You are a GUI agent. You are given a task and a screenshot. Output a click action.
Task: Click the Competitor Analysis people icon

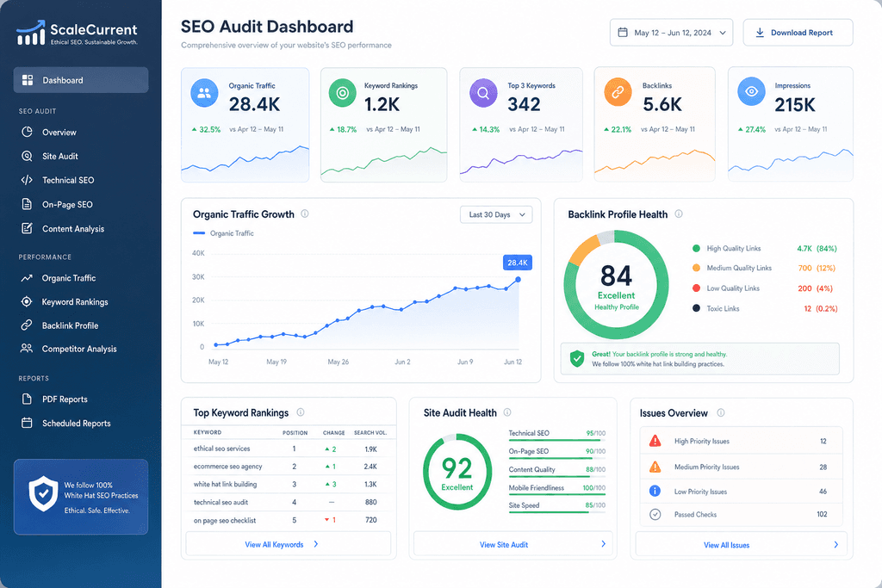[x=27, y=349]
